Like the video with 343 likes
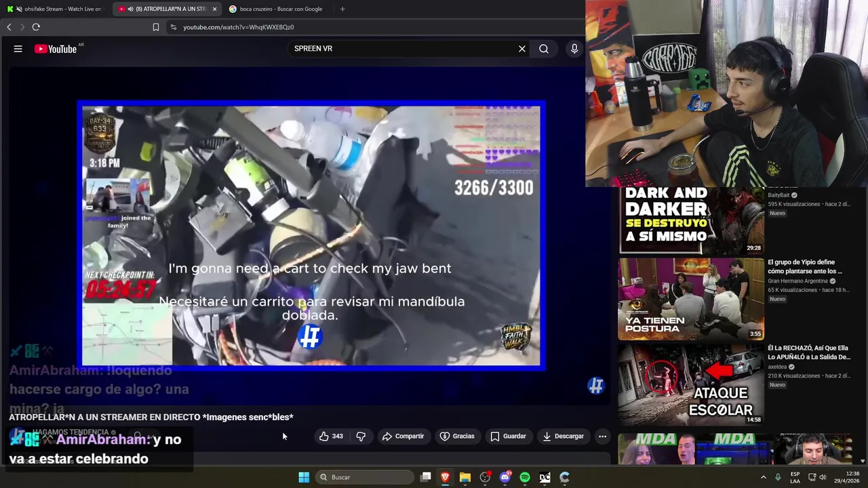This screenshot has height=488, width=868. pos(331,436)
